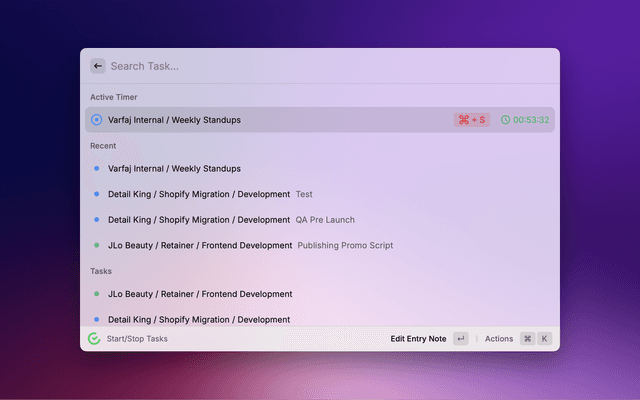The image size is (640, 400).
Task: Select active Varfaj Internal / Weekly Standups timer
Action: [x=174, y=120]
